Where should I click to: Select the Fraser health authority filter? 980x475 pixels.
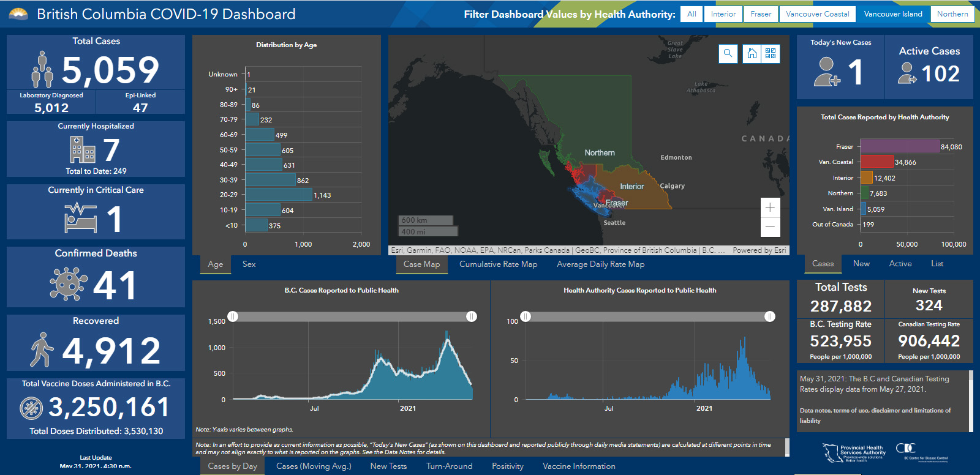(761, 14)
